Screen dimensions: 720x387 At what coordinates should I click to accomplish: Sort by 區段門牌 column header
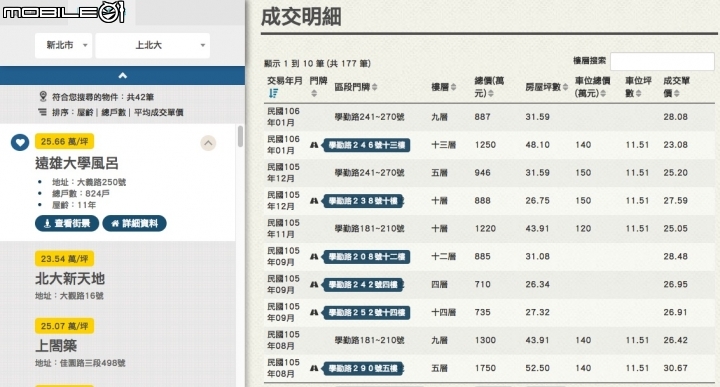(356, 87)
